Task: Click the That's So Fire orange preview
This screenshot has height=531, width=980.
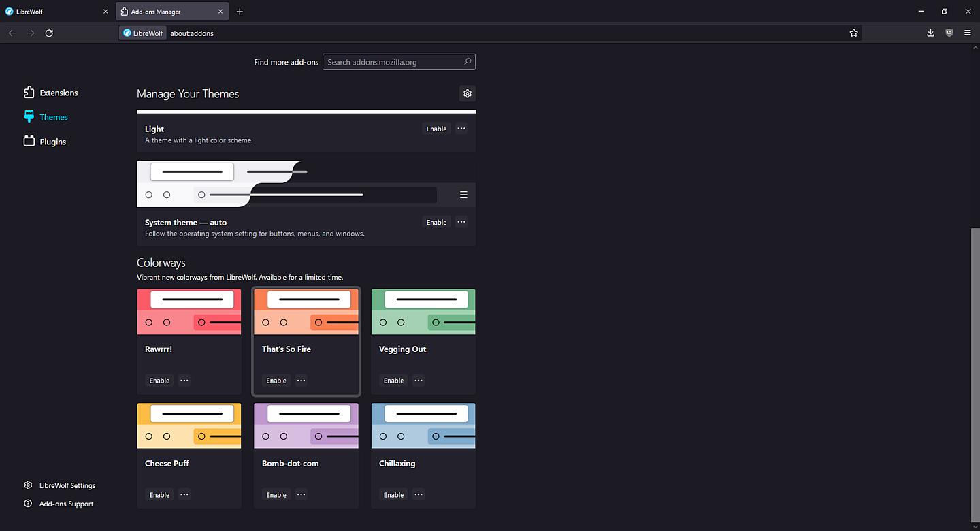Action: [x=306, y=312]
